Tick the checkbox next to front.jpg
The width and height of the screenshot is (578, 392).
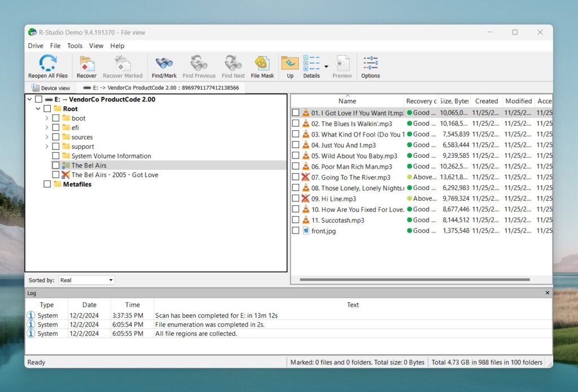click(296, 231)
